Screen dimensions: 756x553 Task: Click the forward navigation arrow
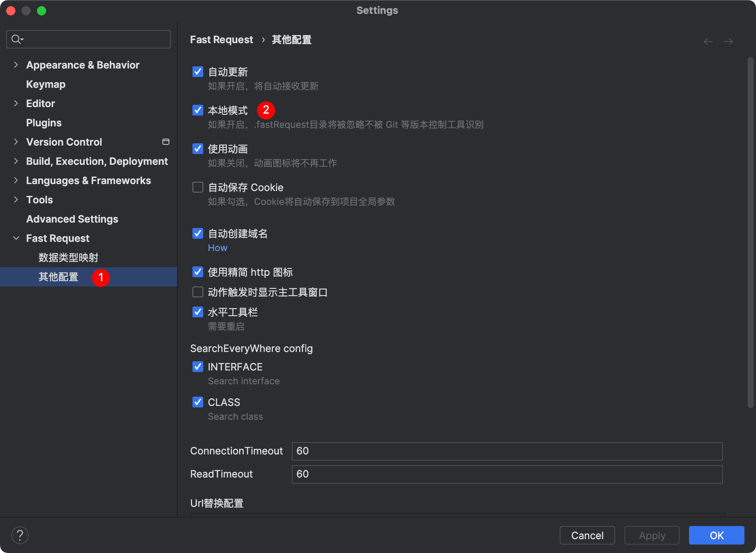(728, 42)
